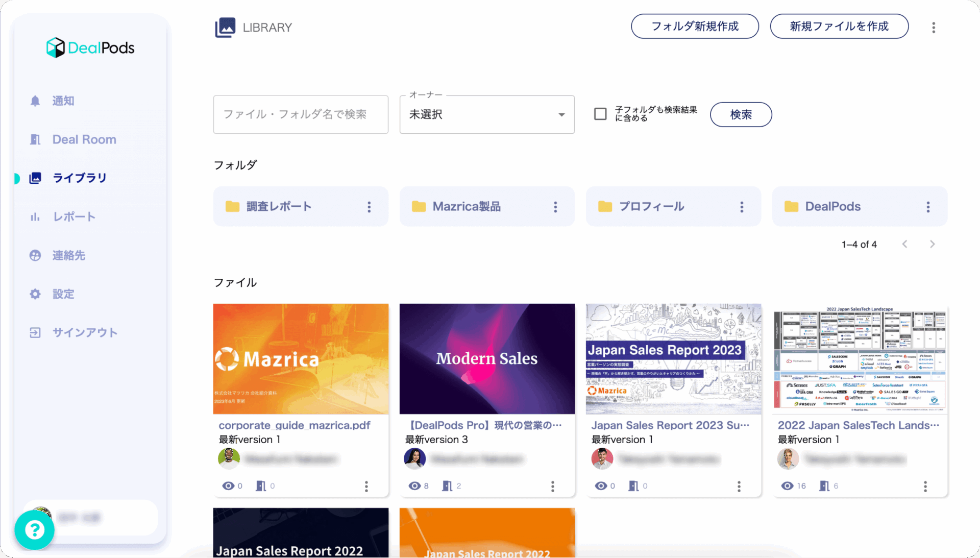The width and height of the screenshot is (980, 558).
Task: Select 連絡先 in sidebar
Action: (x=69, y=255)
